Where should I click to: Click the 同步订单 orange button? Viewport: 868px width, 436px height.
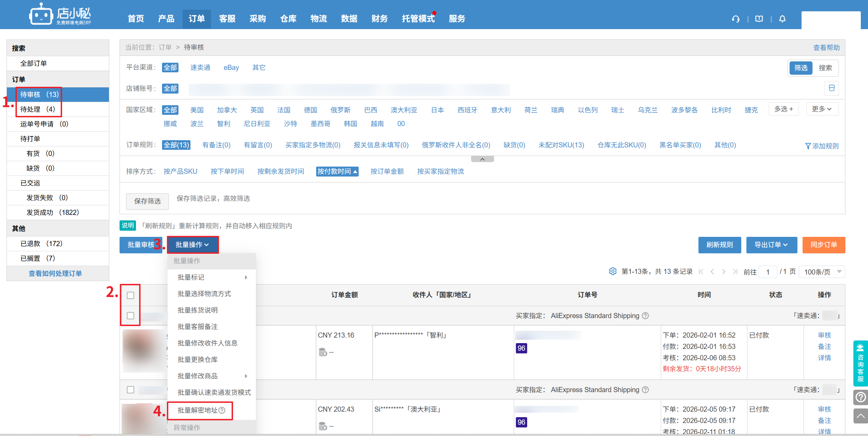(823, 245)
